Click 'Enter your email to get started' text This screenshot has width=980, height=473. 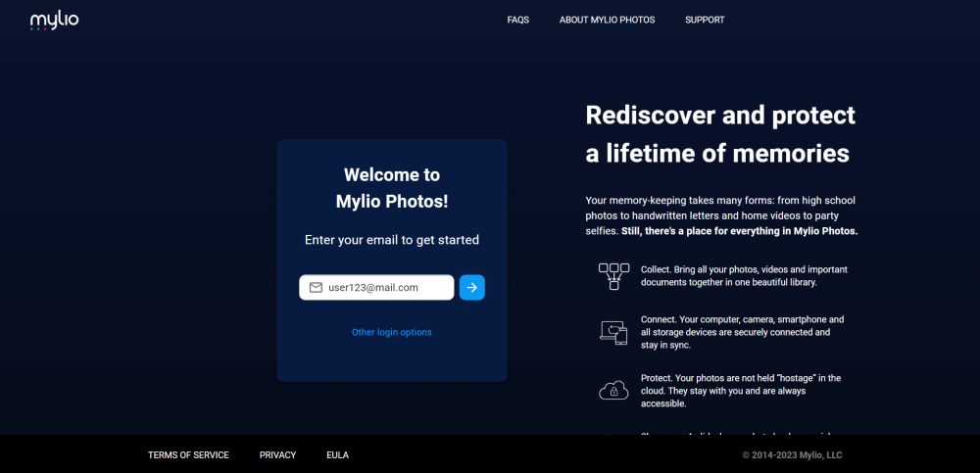(392, 240)
